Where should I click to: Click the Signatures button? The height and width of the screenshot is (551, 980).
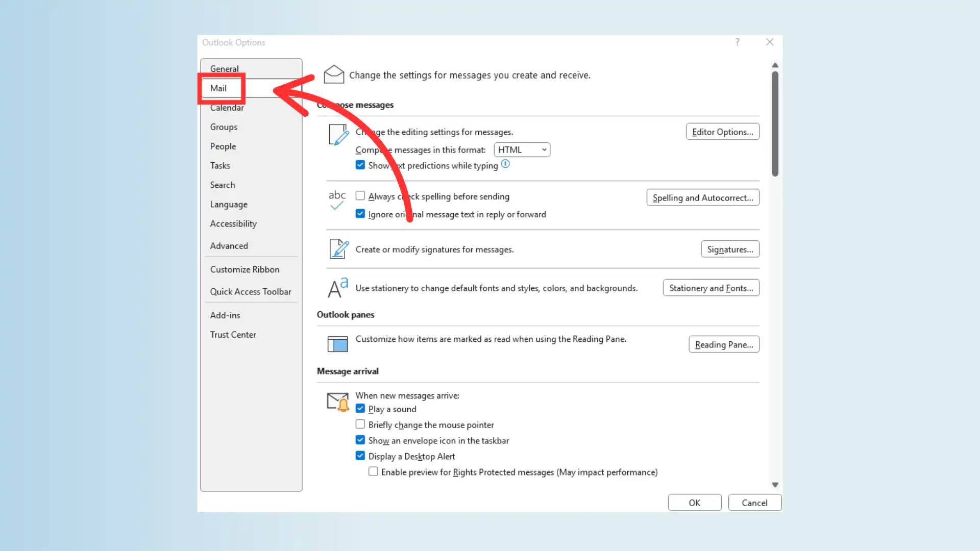[730, 249]
